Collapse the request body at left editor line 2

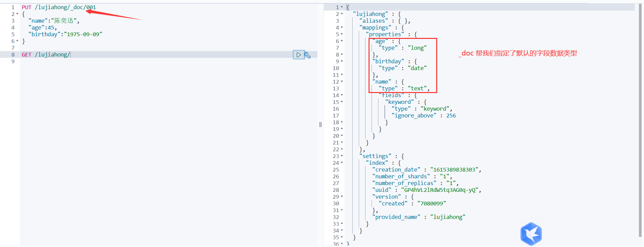pos(17,14)
